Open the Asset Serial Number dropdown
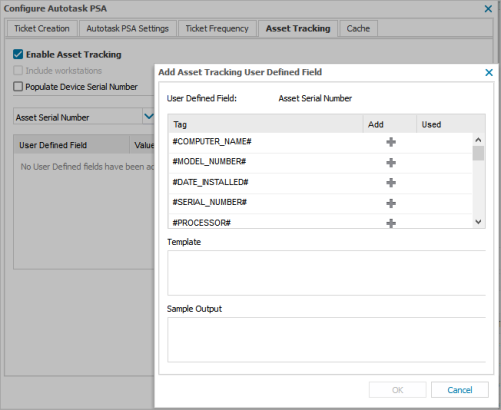The width and height of the screenshot is (501, 410). [x=148, y=116]
